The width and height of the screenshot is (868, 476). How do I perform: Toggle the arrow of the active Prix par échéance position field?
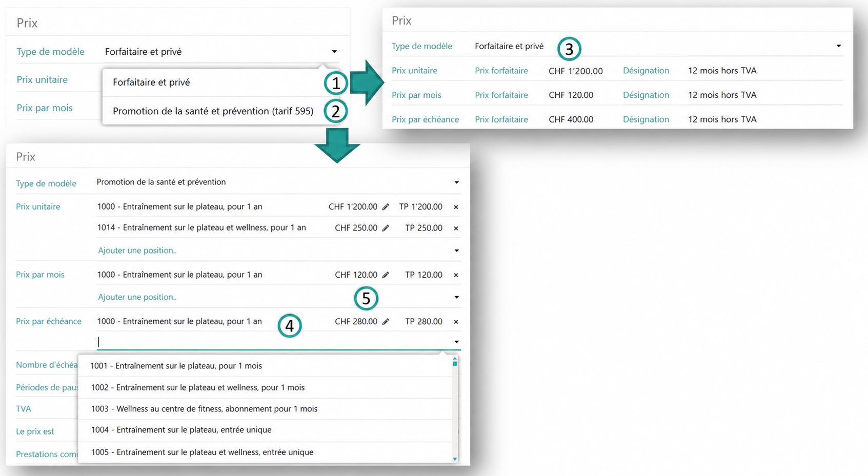point(456,342)
